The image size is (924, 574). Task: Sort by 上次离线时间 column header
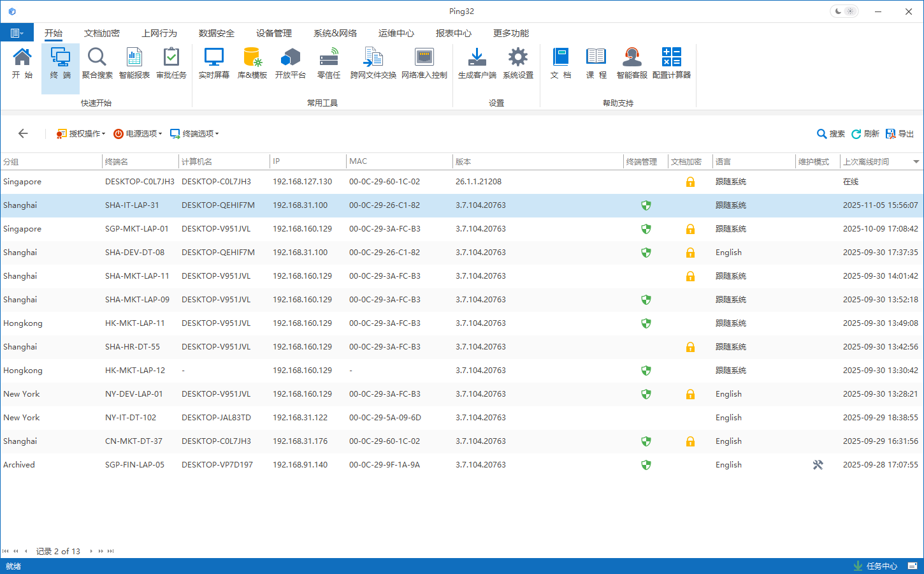tap(866, 162)
